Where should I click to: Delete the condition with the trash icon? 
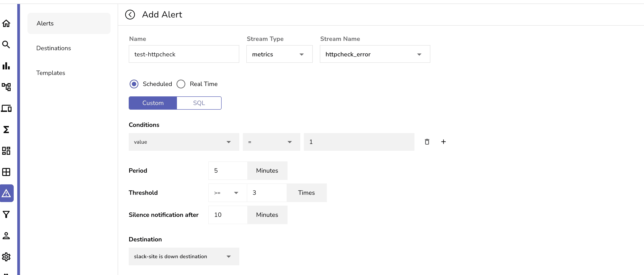(427, 142)
